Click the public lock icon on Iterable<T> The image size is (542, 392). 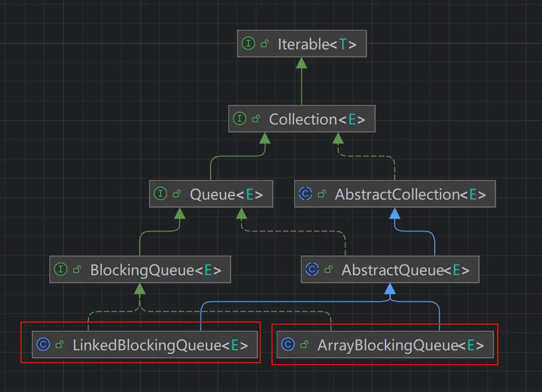pos(264,44)
